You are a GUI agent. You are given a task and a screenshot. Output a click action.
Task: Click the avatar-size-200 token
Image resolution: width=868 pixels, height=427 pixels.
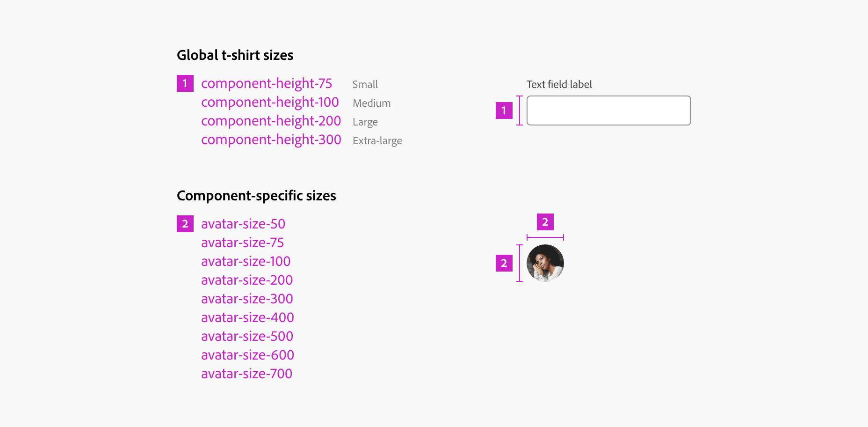[246, 280]
